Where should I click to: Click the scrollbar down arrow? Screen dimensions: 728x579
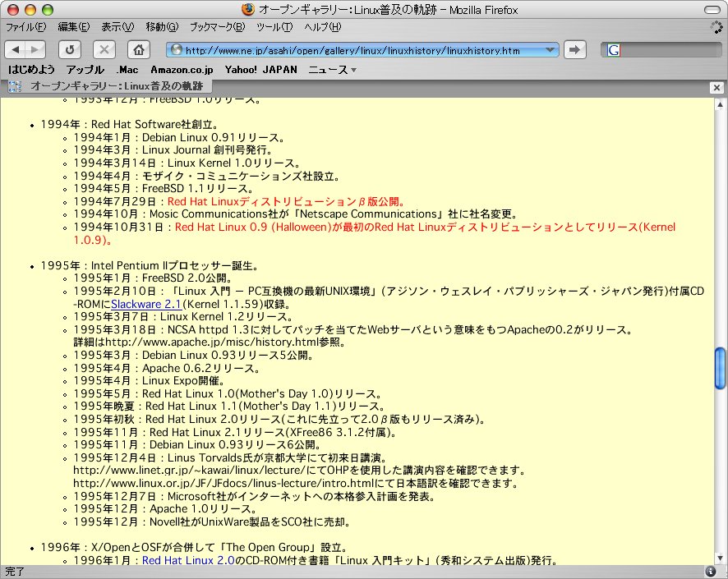coord(720,558)
